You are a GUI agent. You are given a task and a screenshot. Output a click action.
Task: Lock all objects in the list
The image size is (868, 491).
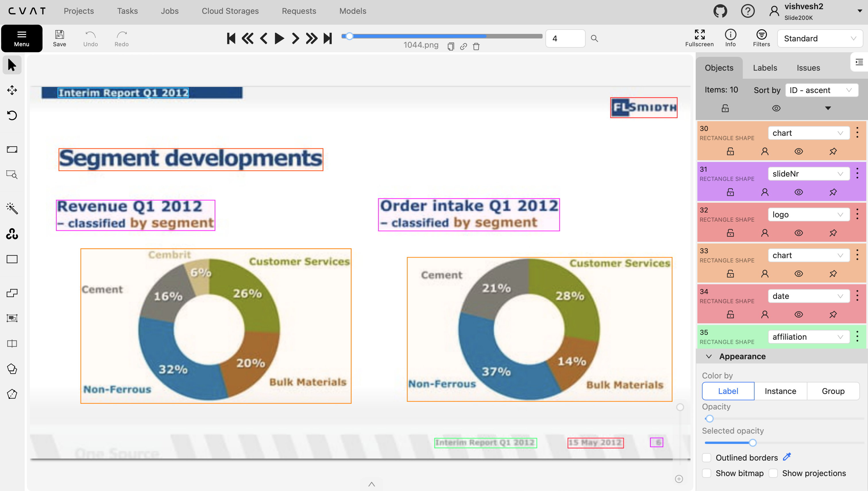tap(725, 108)
